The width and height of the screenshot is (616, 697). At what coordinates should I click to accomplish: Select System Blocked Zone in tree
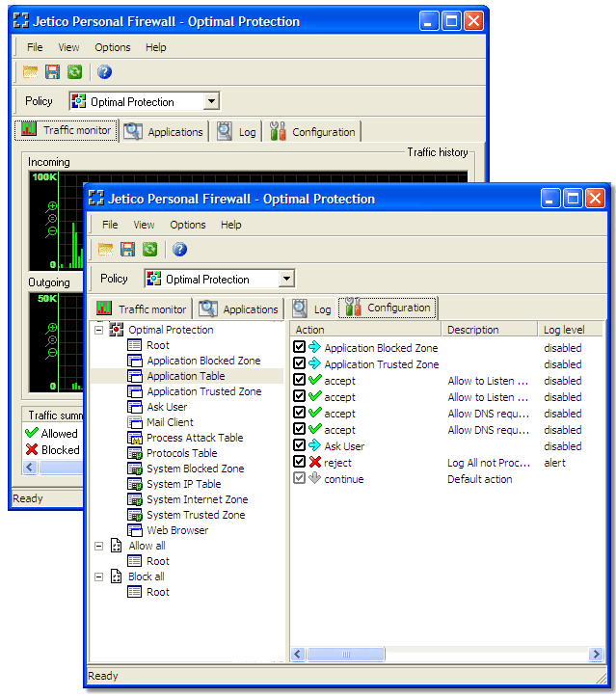coord(195,469)
